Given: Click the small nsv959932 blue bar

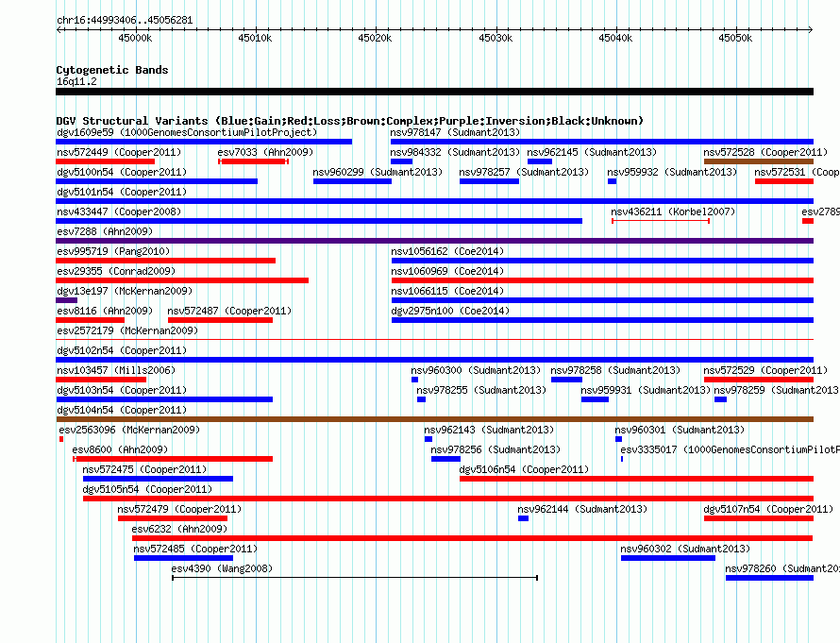Looking at the screenshot, I should click(x=612, y=181).
